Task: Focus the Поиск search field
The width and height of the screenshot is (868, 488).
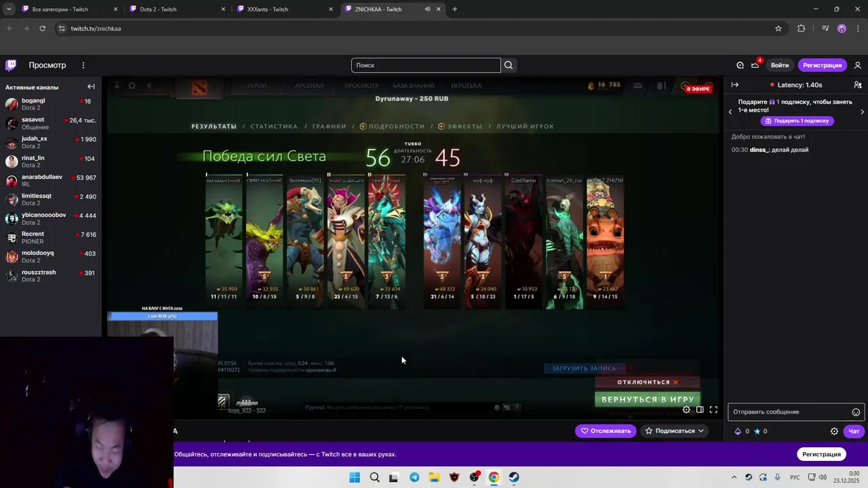Action: pyautogui.click(x=426, y=65)
